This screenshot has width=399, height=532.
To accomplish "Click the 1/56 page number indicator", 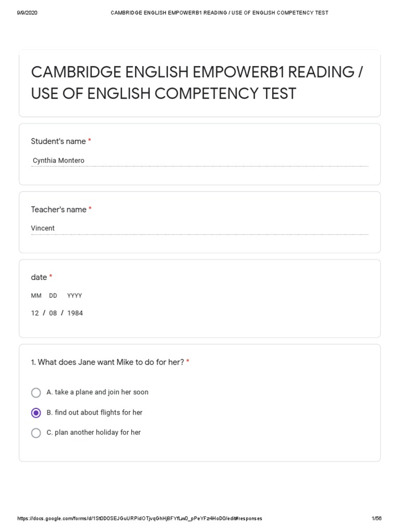I will (377, 518).
